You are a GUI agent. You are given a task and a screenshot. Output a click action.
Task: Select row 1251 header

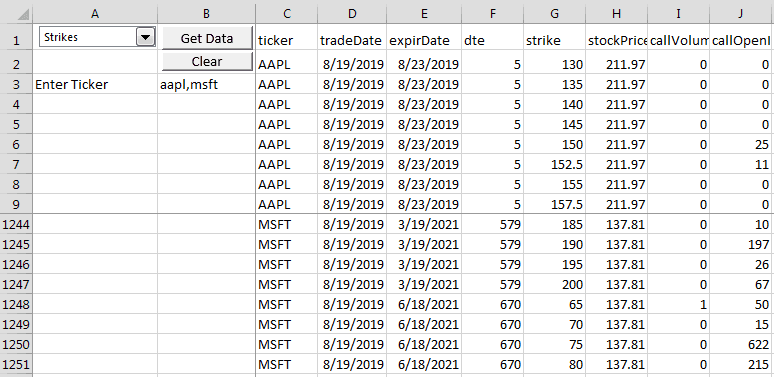tap(16, 365)
